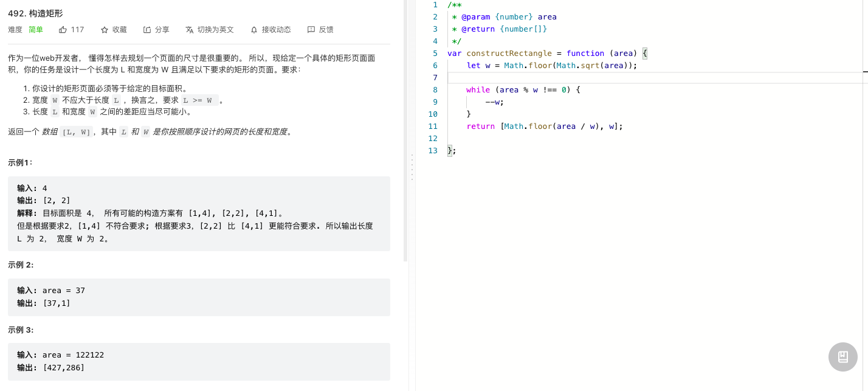Screen dimensions: 868x391
Task: Click '输入: area = 37' in example 2
Action: click(x=51, y=290)
